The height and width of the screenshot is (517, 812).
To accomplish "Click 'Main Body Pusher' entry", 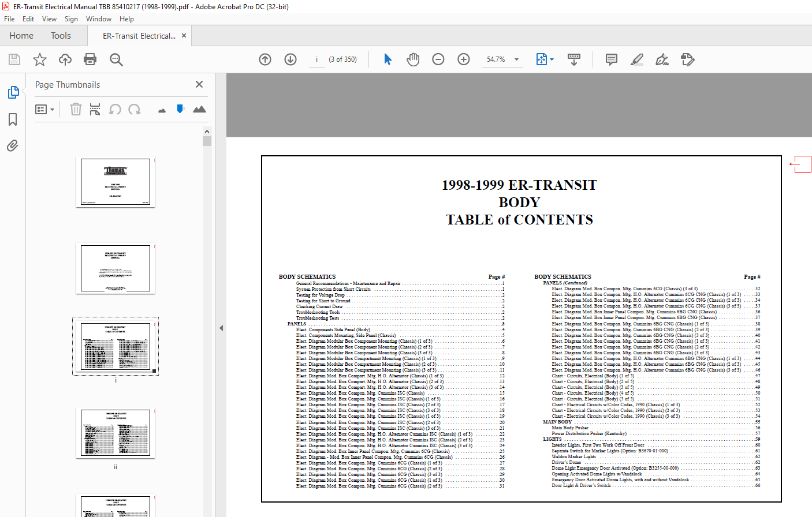I will (x=570, y=428).
